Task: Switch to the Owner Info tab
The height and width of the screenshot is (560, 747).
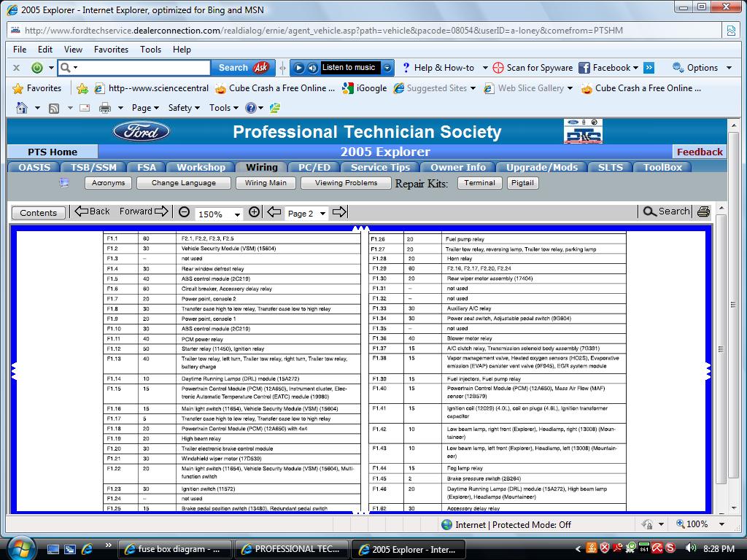Action: [x=458, y=167]
